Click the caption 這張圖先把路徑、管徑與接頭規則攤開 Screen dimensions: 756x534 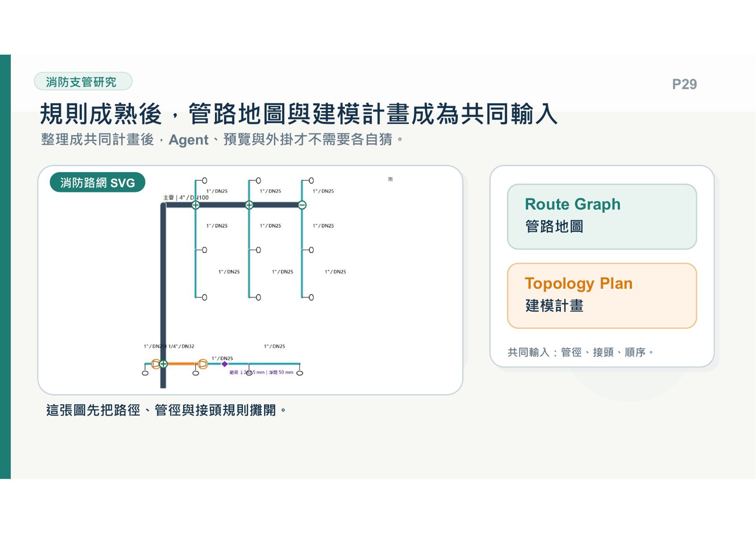pyautogui.click(x=166, y=410)
